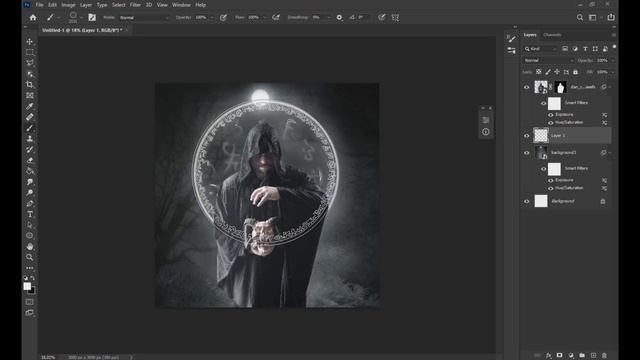Lock transparent pixels in Layers panel
Viewport: 640px width, 360px height.
coord(539,72)
